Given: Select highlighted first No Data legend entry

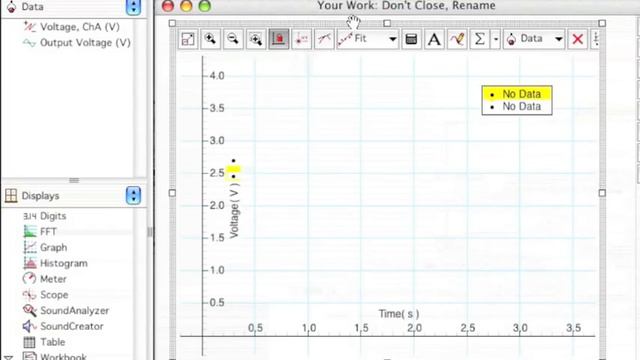Looking at the screenshot, I should pos(517,94).
